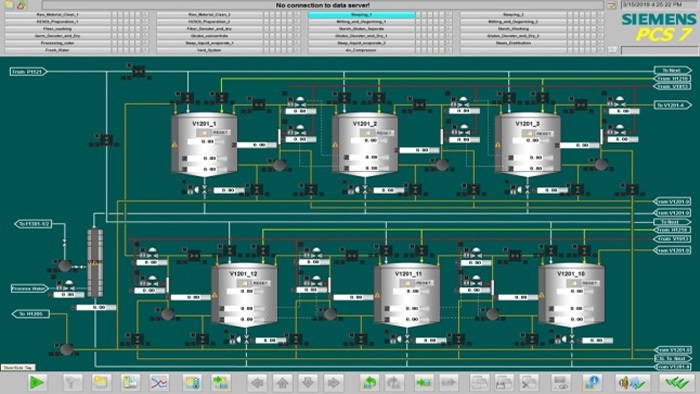The height and width of the screenshot is (394, 700).
Task: Open the Air_Compressor area
Action: pos(361,50)
